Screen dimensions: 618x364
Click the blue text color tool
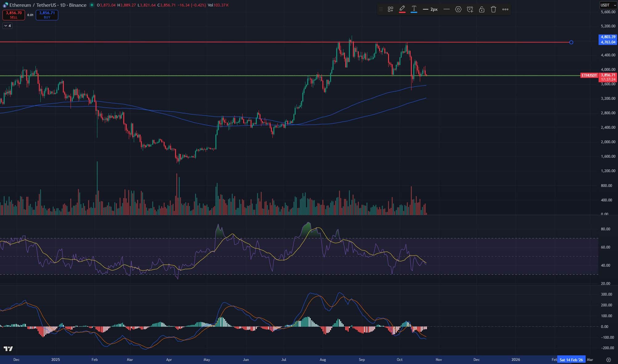coord(414,9)
